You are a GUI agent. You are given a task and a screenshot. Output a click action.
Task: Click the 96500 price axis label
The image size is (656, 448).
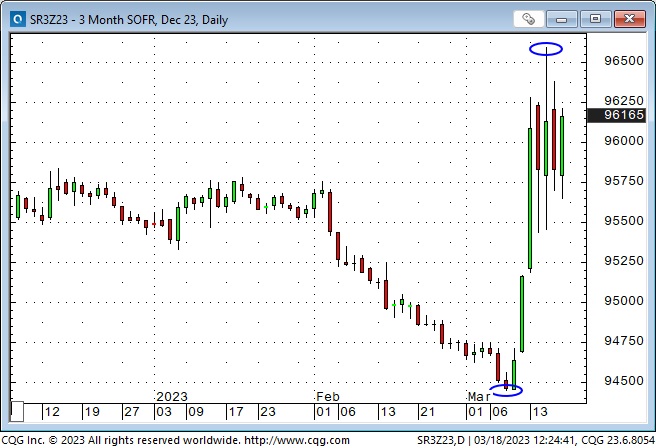coord(624,61)
